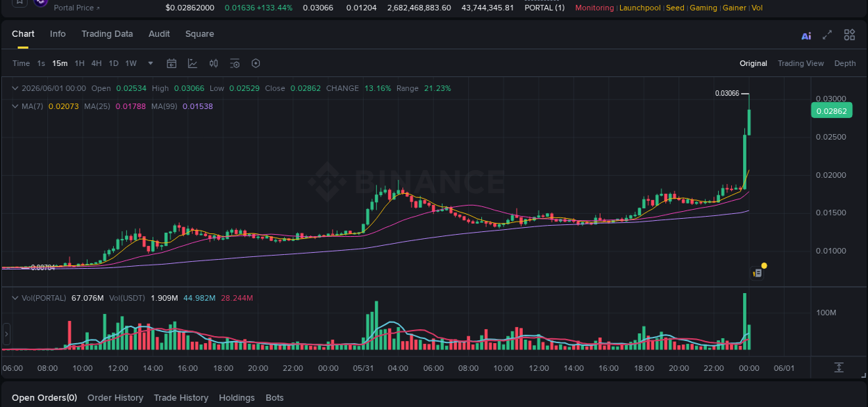
Task: Select the 4H interval
Action: point(97,63)
